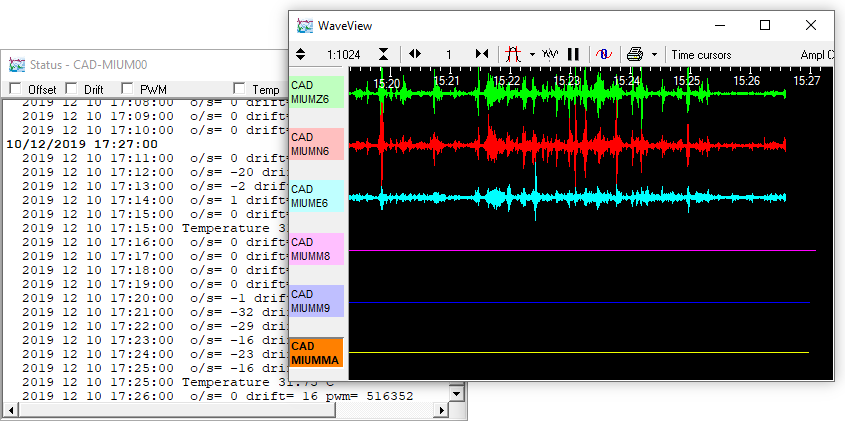This screenshot has height=421, width=845.
Task: Click the Ampl cursors button
Action: click(x=817, y=55)
